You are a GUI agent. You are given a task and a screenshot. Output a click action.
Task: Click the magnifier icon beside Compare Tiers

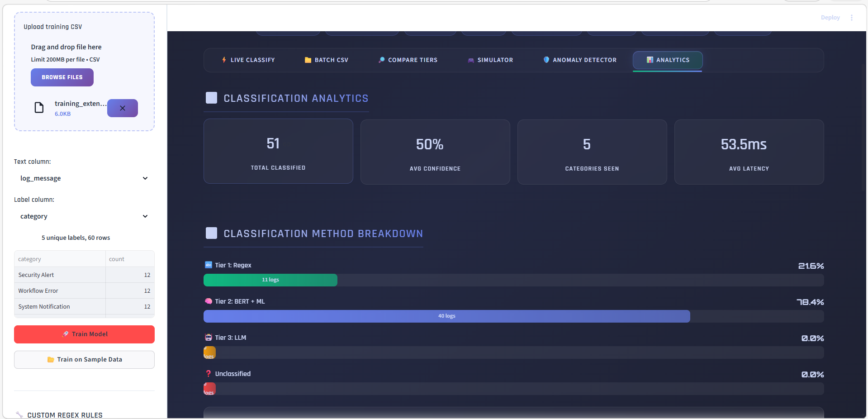[382, 60]
